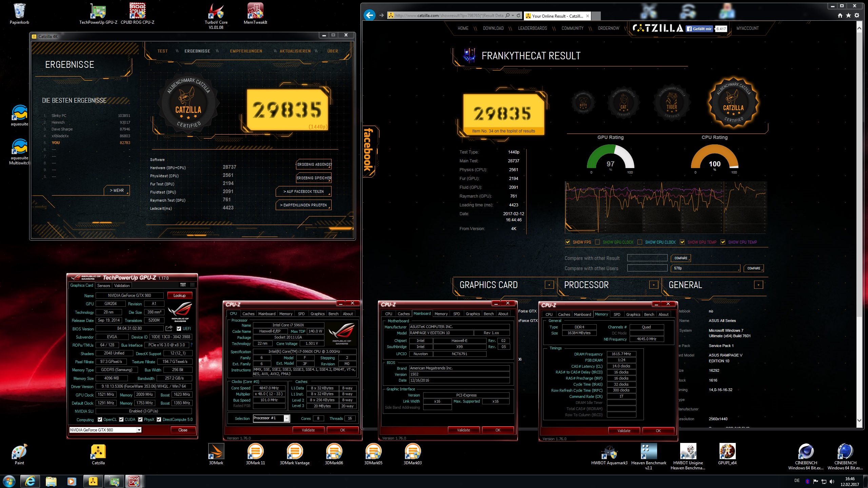Click GPU-Z hamburger menu icon
The height and width of the screenshot is (488, 868).
click(x=192, y=285)
